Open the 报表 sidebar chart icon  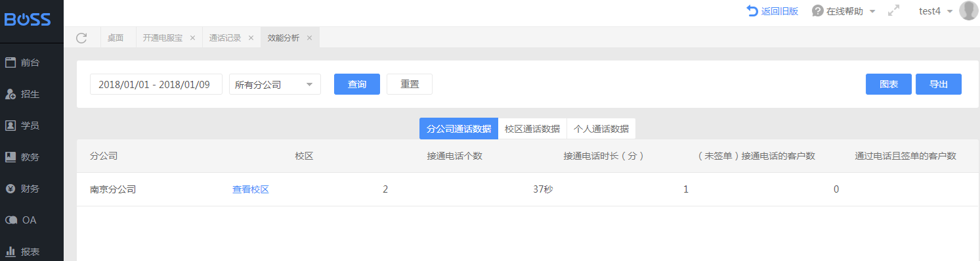point(11,251)
